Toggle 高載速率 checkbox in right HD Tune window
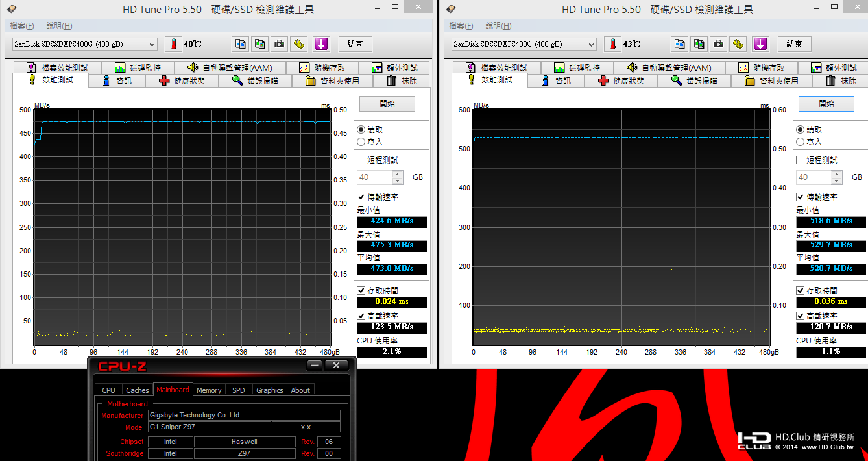 (801, 316)
